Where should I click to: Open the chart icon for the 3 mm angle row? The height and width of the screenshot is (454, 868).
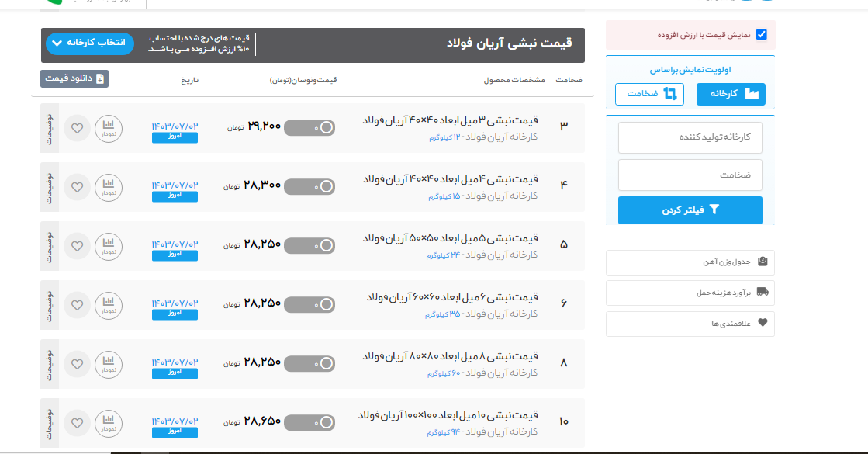[109, 128]
